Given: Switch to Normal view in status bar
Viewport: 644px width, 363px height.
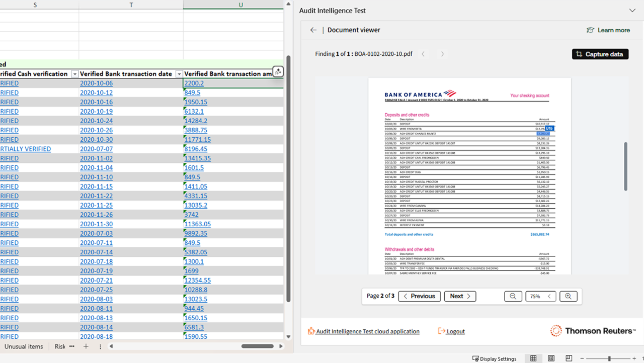Looking at the screenshot, I should (533, 358).
